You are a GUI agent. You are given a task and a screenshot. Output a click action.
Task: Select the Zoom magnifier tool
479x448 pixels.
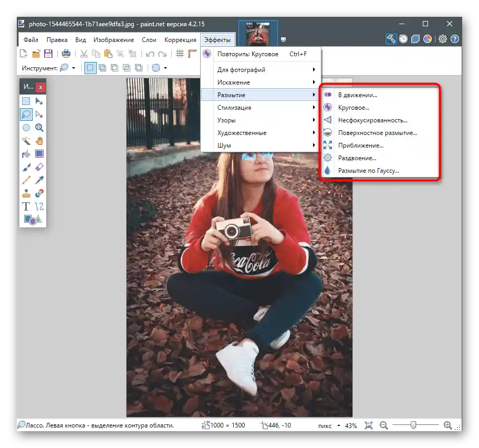coord(39,128)
